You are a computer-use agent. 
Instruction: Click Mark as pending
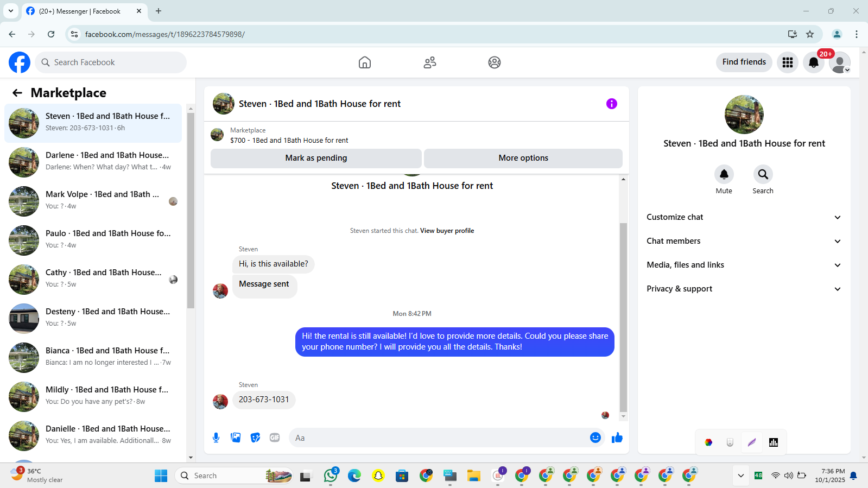click(316, 158)
